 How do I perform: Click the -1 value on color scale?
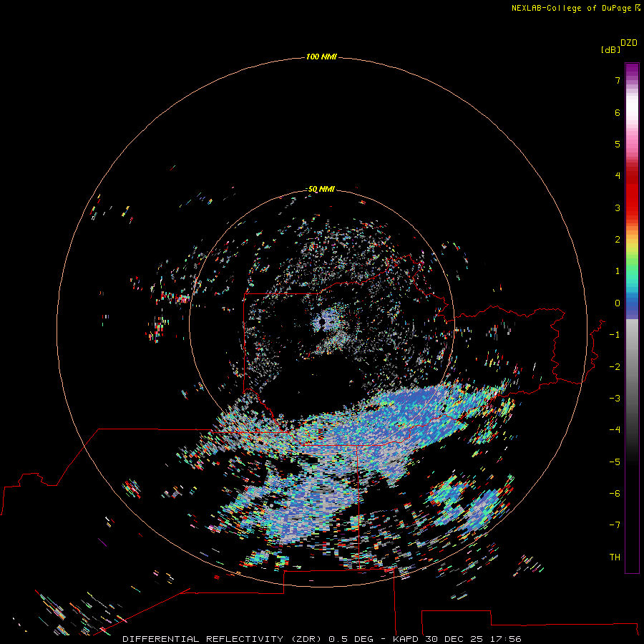[615, 335]
